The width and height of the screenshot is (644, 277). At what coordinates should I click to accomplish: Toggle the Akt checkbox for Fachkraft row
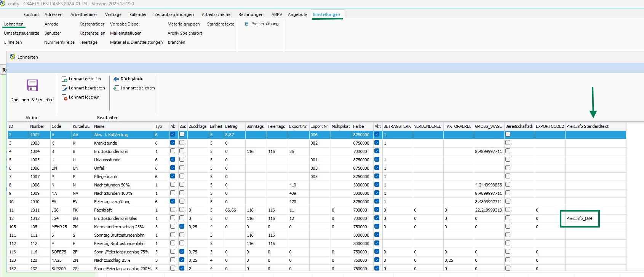click(x=377, y=210)
